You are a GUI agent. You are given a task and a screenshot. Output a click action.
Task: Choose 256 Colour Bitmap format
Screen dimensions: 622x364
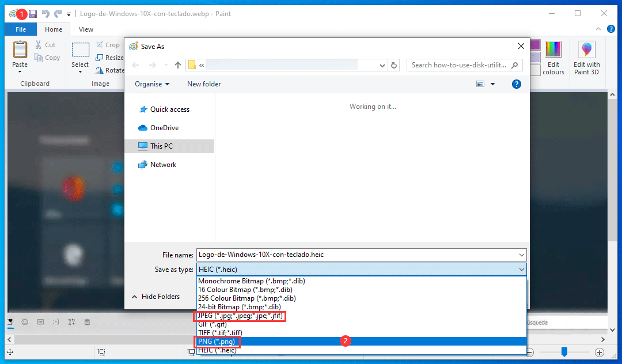[361, 298]
